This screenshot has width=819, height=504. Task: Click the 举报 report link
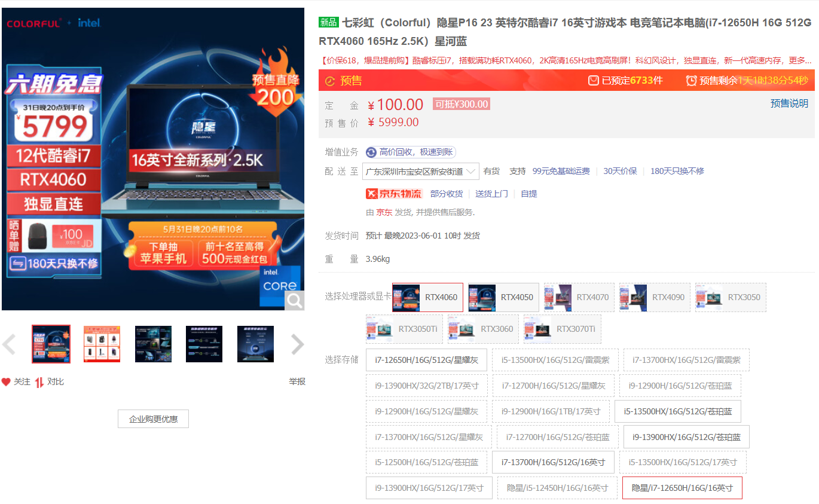(297, 381)
